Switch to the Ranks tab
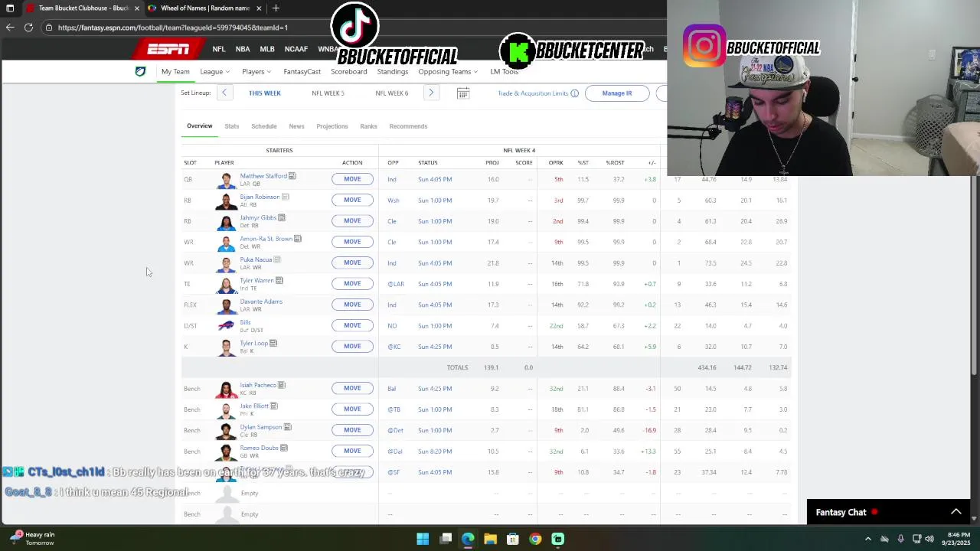This screenshot has height=551, width=980. 368,126
